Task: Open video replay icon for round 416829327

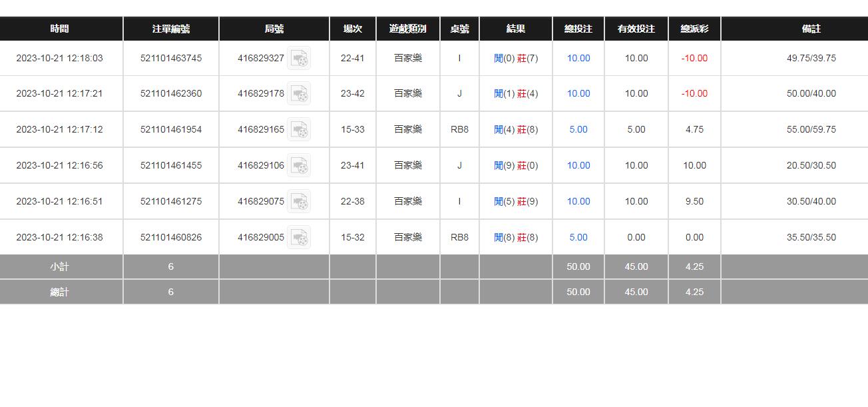Action: tap(299, 59)
